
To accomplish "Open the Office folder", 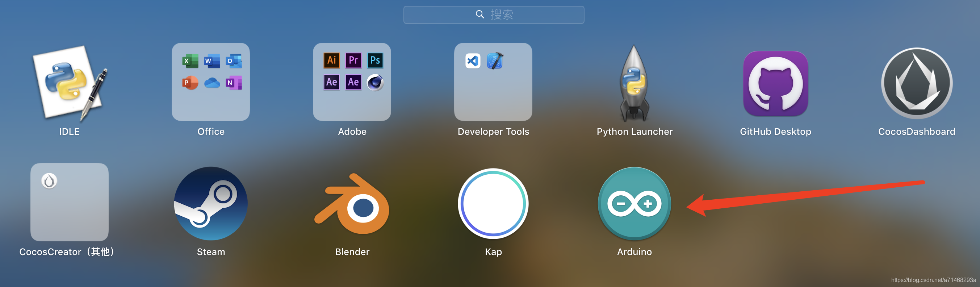I will 211,82.
